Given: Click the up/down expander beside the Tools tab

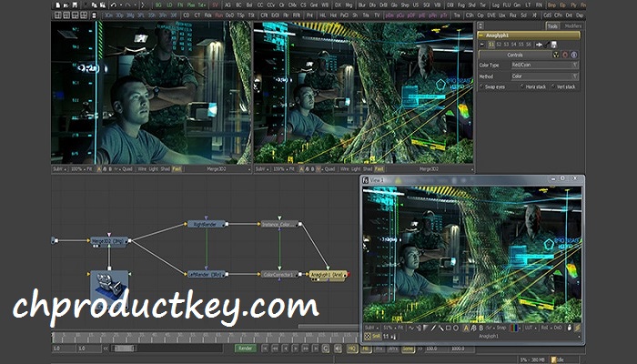Looking at the screenshot, I should point(480,25).
